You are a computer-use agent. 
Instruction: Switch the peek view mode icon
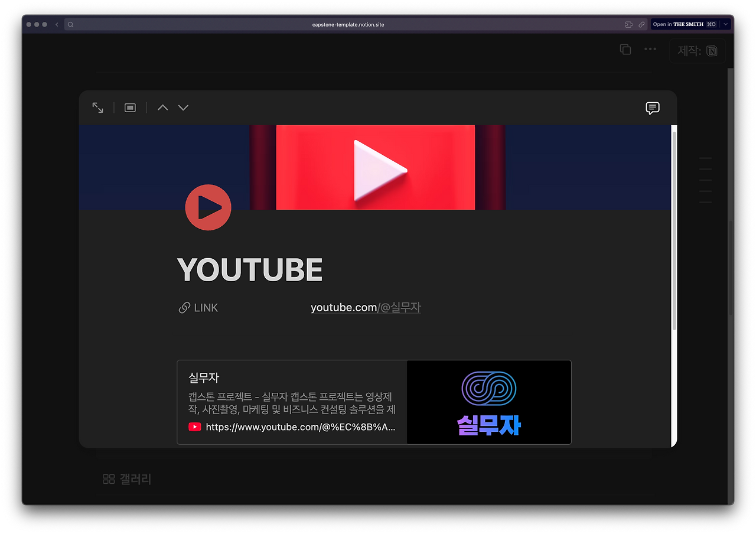(130, 108)
